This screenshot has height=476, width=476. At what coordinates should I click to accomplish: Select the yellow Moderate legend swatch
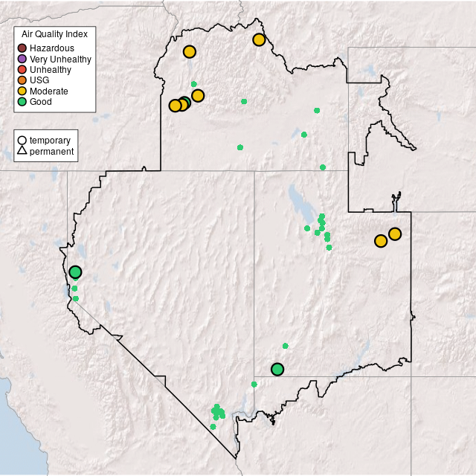pyautogui.click(x=22, y=91)
